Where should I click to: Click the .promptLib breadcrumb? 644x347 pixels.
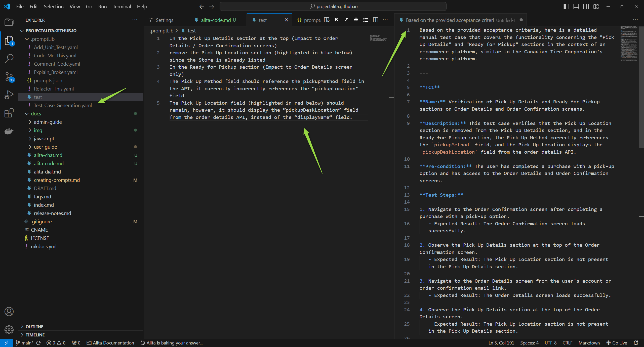(x=162, y=31)
